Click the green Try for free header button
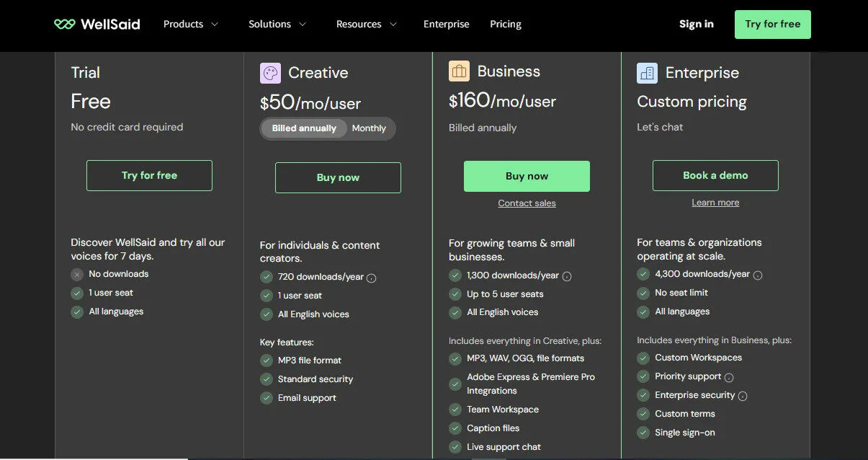868x460 pixels. [773, 24]
